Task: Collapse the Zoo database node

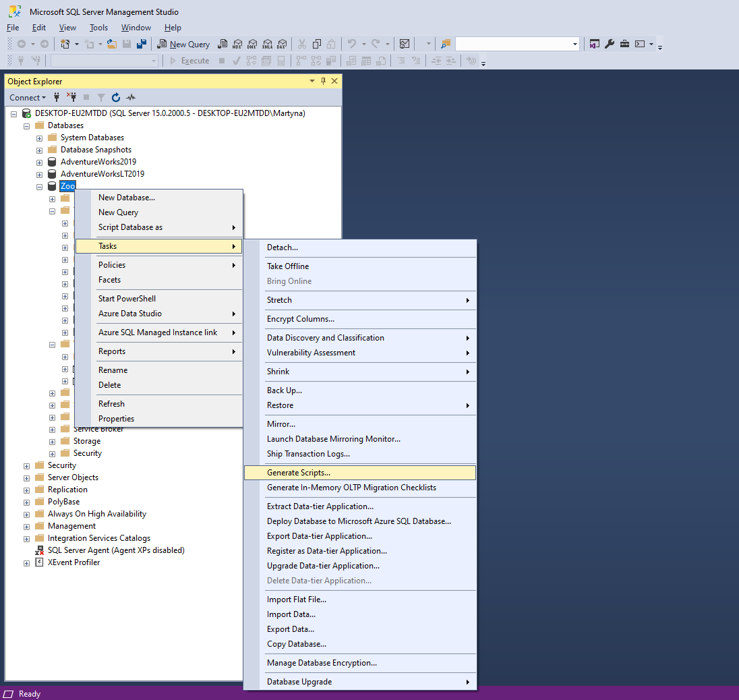Action: click(x=40, y=187)
